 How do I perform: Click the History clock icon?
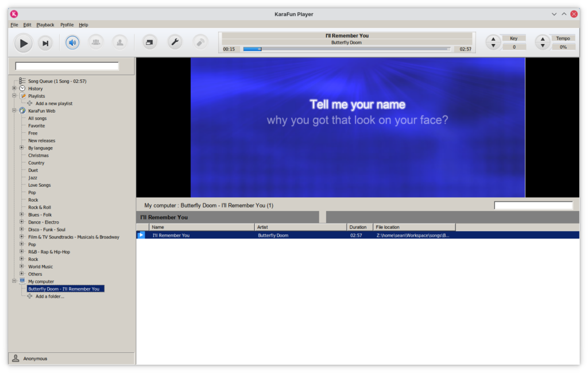pos(22,89)
